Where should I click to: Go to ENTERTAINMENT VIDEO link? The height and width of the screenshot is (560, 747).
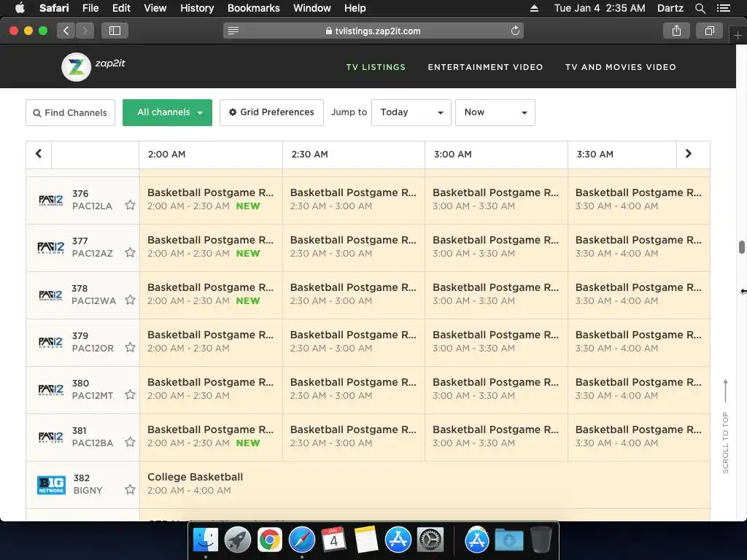[485, 67]
